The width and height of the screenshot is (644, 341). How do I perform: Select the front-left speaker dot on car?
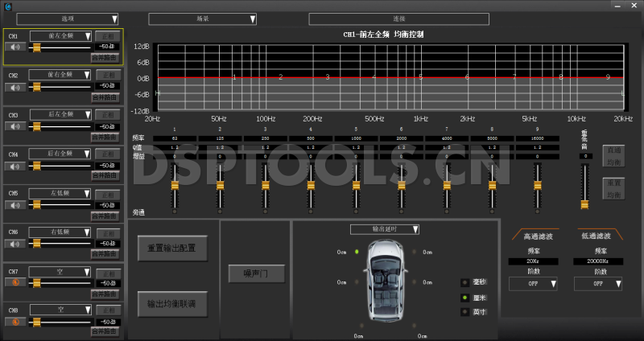tap(356, 252)
